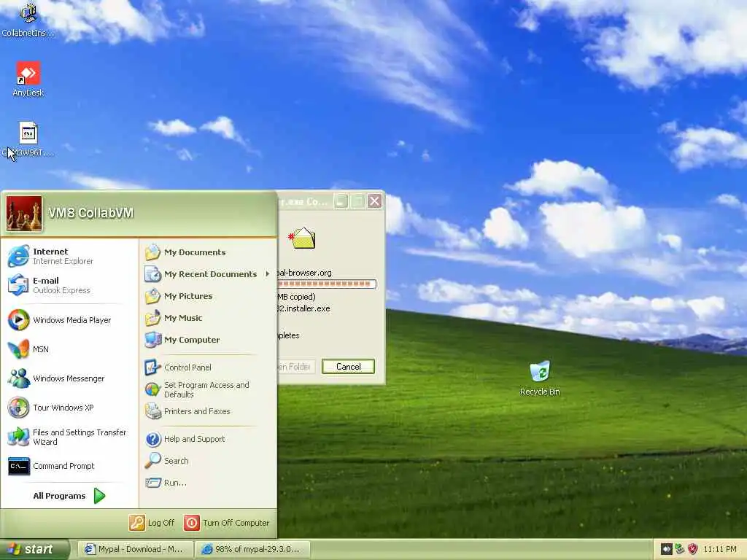This screenshot has height=560, width=747.
Task: Open Printers and Faxes
Action: point(208,411)
